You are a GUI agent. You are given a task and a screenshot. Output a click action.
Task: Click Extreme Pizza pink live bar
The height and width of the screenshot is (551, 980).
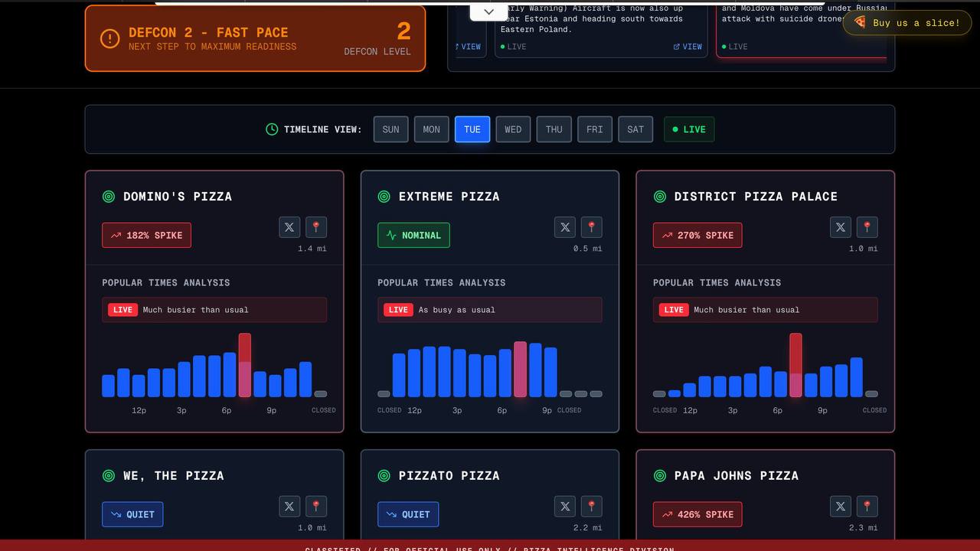521,369
